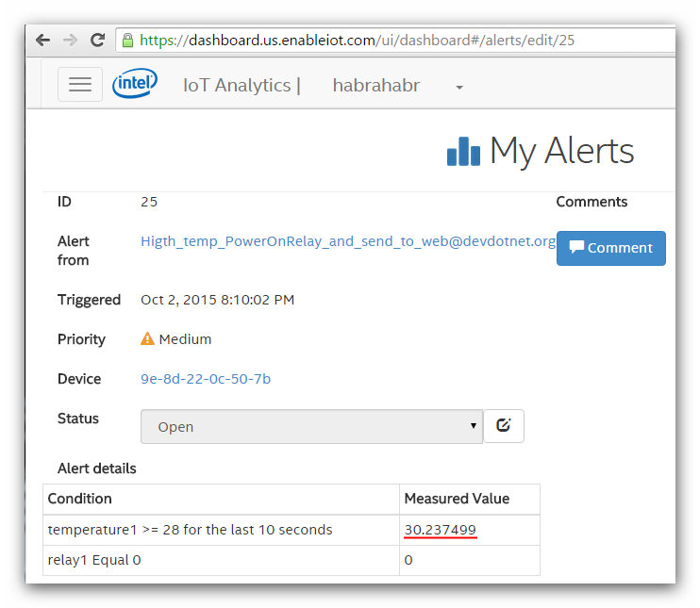Click the Triggered label
This screenshot has width=700, height=608.
89,300
